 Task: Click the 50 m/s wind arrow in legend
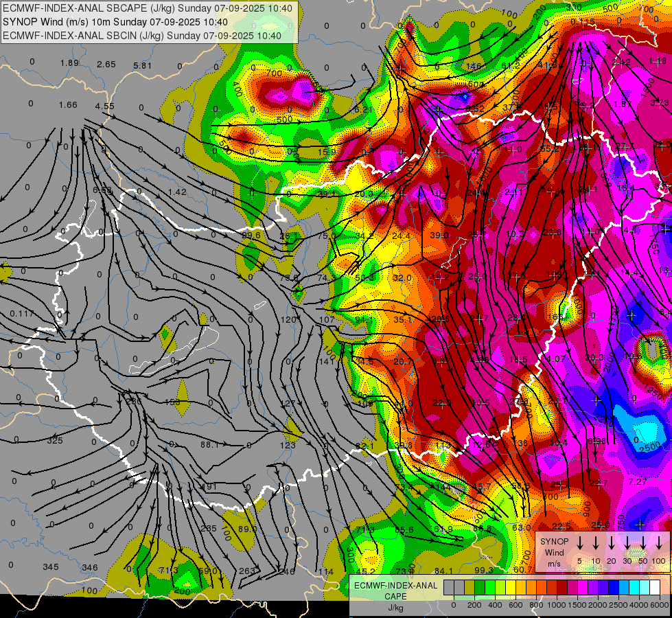tap(643, 542)
